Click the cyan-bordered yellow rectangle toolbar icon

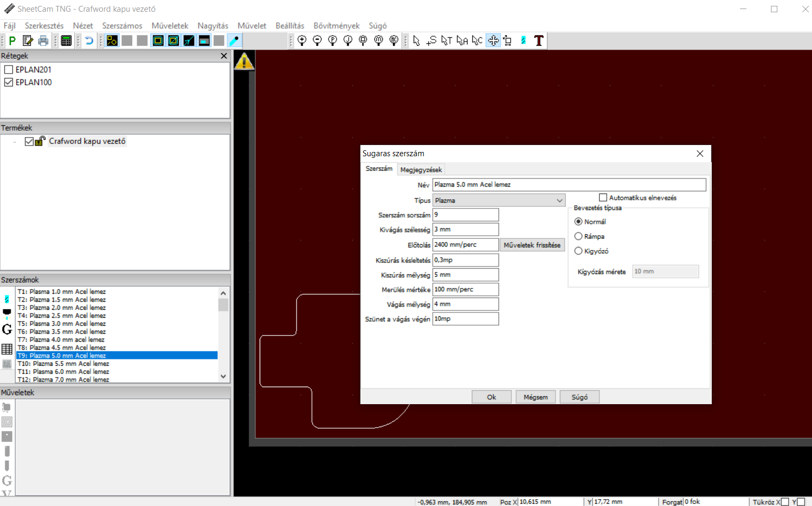pos(158,41)
